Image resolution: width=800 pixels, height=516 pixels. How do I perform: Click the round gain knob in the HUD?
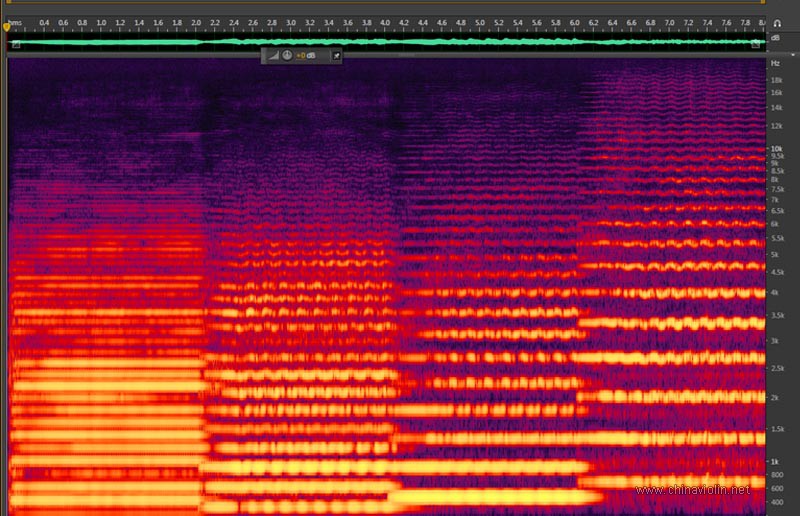point(287,56)
